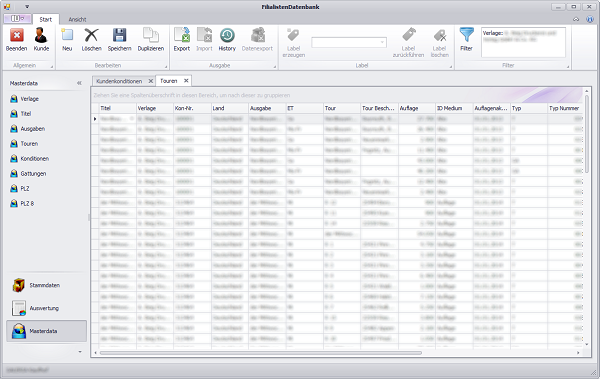The image size is (600, 379).
Task: Switch to the Ansicht ribbon tab
Action: (77, 19)
